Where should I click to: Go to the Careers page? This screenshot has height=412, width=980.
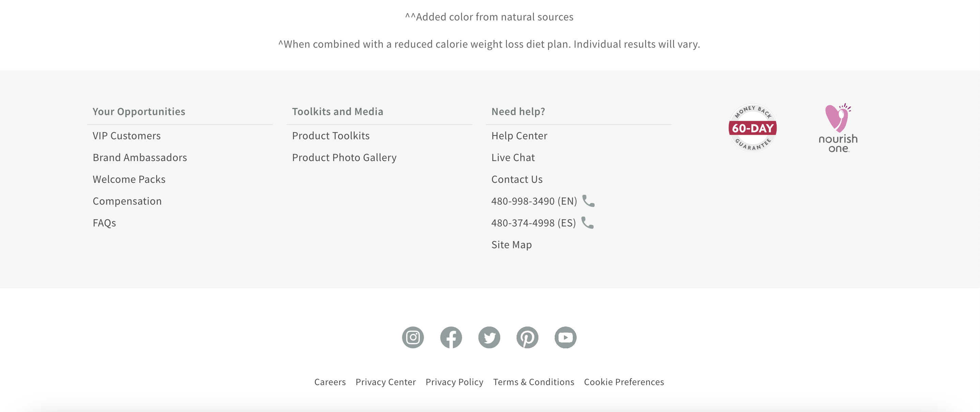click(x=330, y=382)
